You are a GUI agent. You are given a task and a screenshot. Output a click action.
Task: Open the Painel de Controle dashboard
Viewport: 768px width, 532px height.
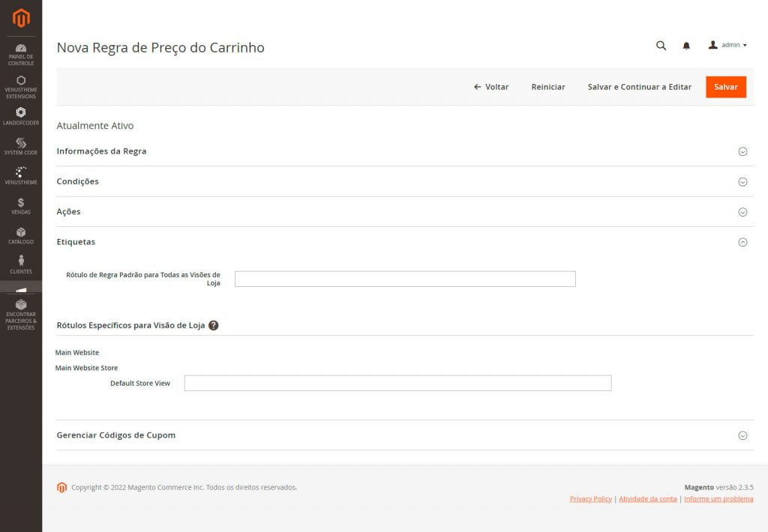[21, 55]
